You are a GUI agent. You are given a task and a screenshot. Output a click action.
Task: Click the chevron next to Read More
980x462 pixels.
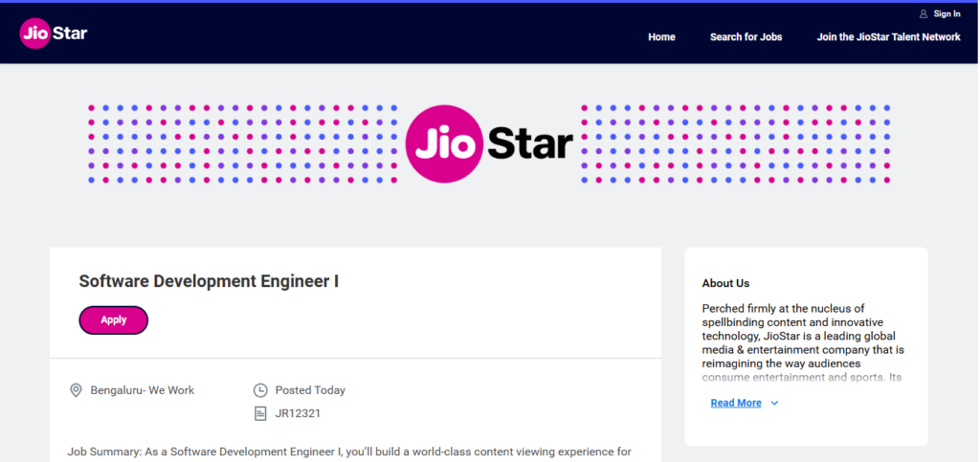(x=774, y=404)
